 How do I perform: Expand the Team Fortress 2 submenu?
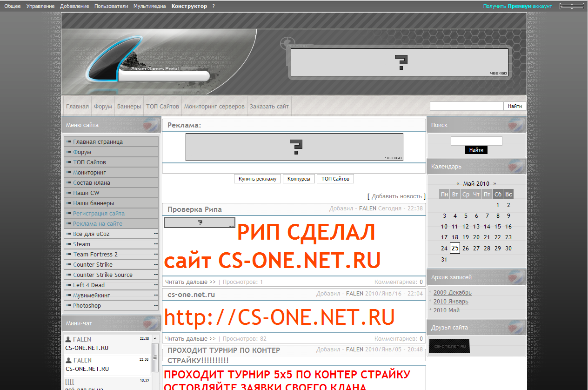(x=111, y=254)
